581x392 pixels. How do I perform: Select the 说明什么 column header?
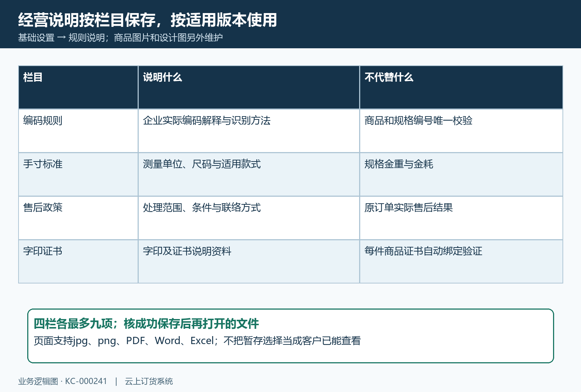249,87
